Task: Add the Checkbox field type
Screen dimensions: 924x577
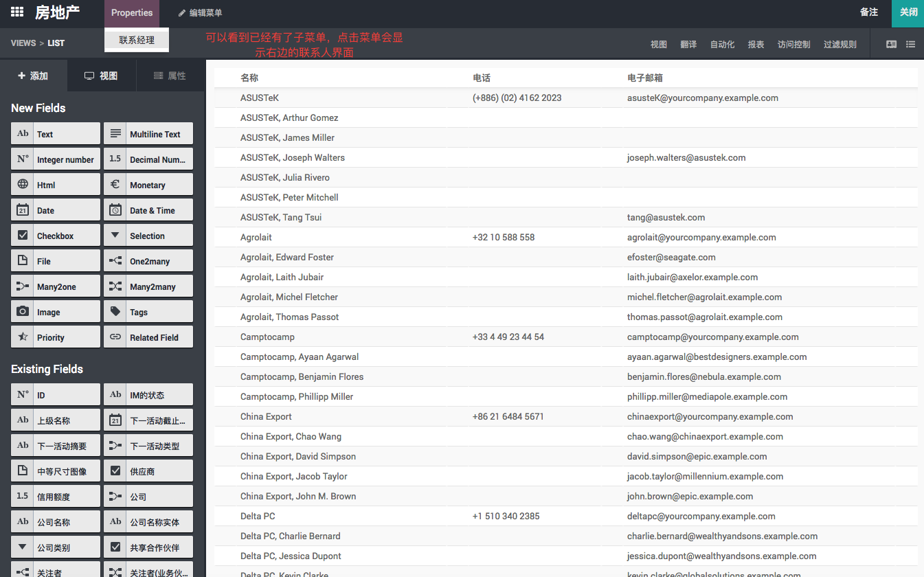Action: [56, 236]
